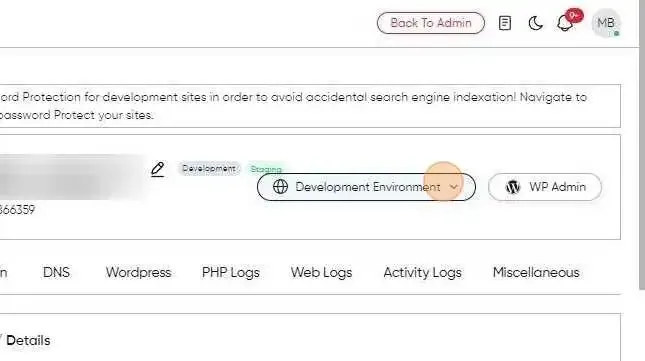Open notifications bell

(565, 23)
